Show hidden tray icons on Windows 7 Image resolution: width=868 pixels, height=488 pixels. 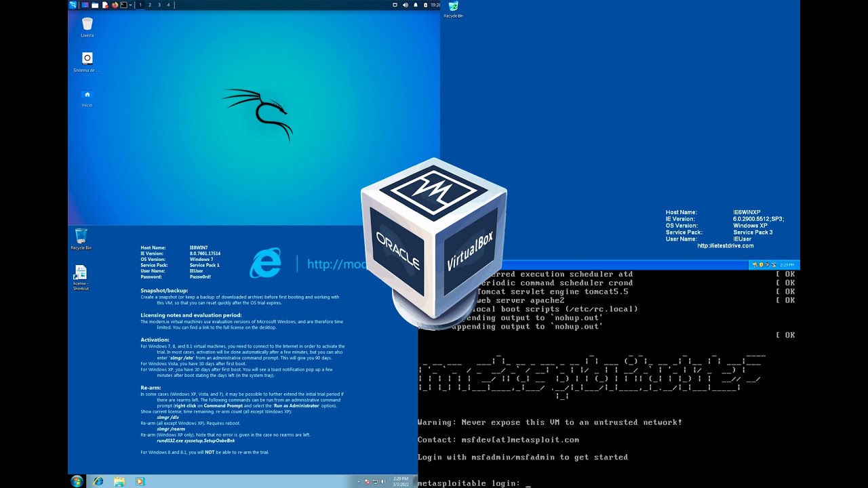click(x=359, y=482)
